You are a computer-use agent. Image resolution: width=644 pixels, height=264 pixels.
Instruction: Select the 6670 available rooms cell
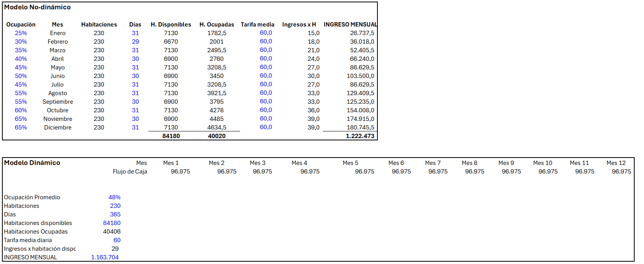tap(171, 42)
